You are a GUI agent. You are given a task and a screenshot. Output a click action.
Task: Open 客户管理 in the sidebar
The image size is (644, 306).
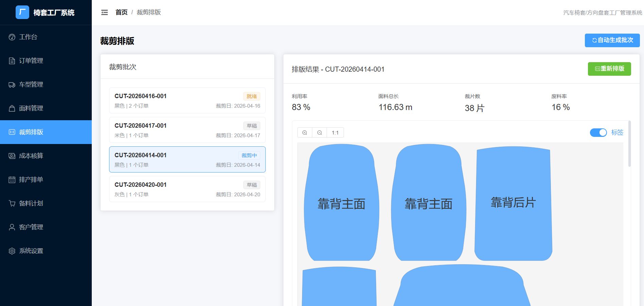click(x=46, y=227)
